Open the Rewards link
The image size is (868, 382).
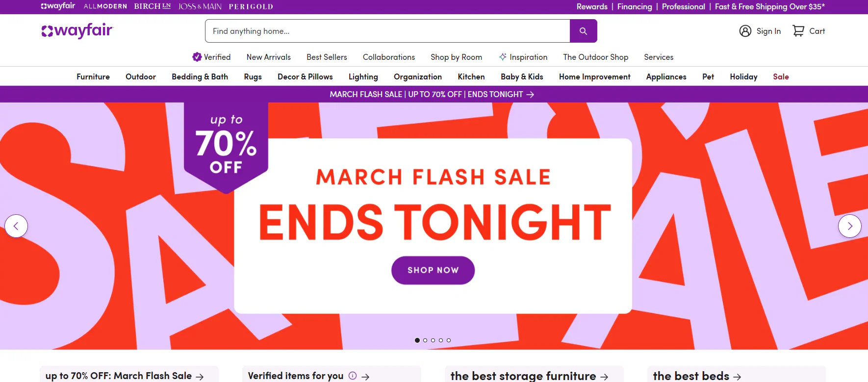click(x=592, y=6)
